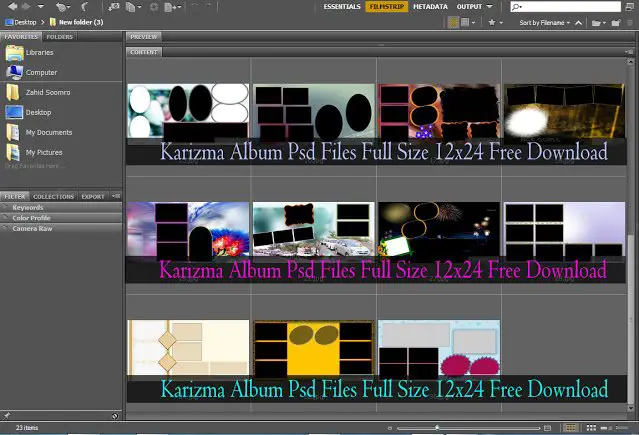Select the Filmstrip workspace
The height and width of the screenshot is (435, 639).
[x=386, y=7]
